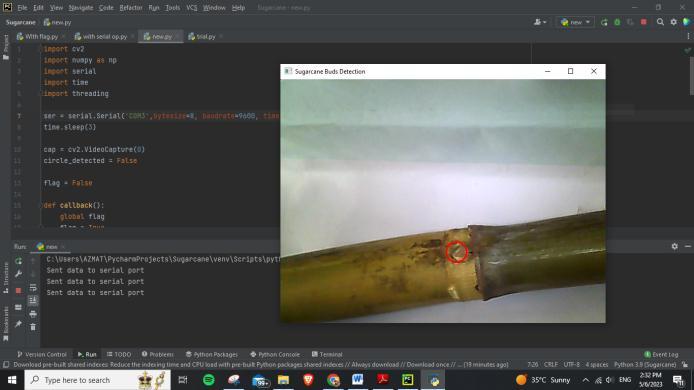Screen dimensions: 694x390
Task: Click in Windows search box
Action: pos(97,380)
